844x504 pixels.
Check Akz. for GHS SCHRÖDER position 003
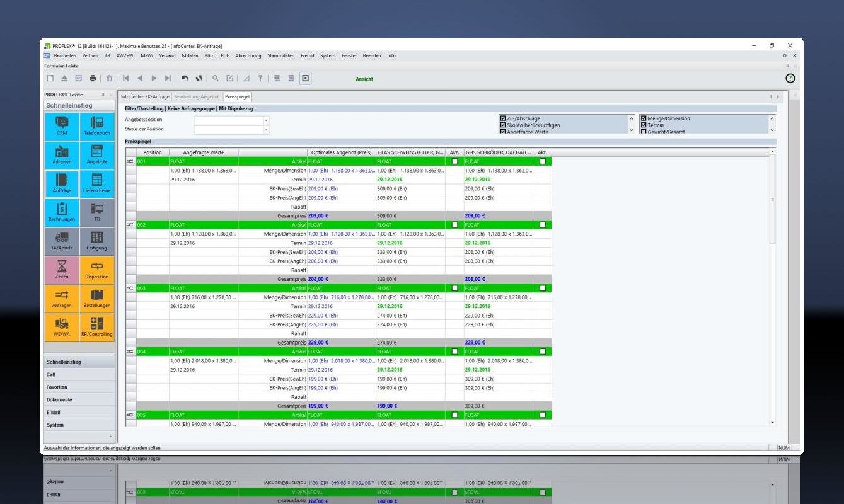pyautogui.click(x=543, y=288)
